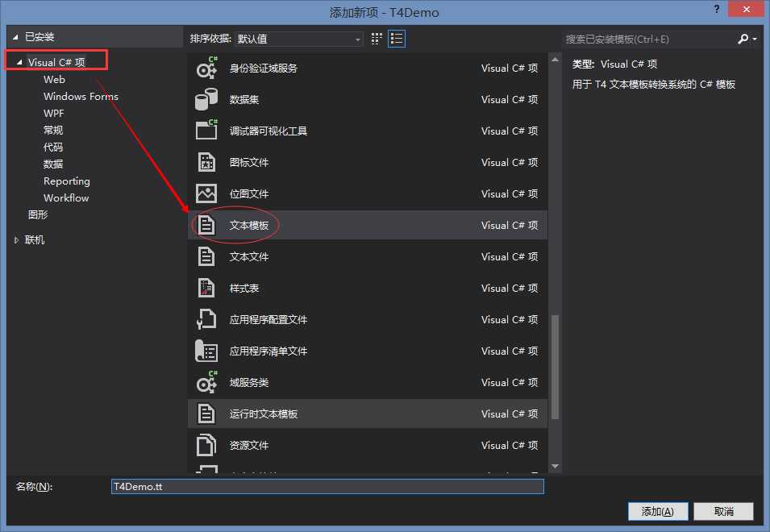Select the 数据集 template name
Image resolution: width=770 pixels, height=532 pixels.
pyautogui.click(x=244, y=100)
